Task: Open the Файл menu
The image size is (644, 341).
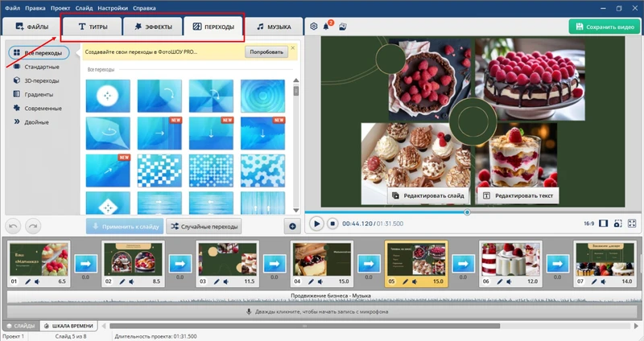Action: pos(12,8)
